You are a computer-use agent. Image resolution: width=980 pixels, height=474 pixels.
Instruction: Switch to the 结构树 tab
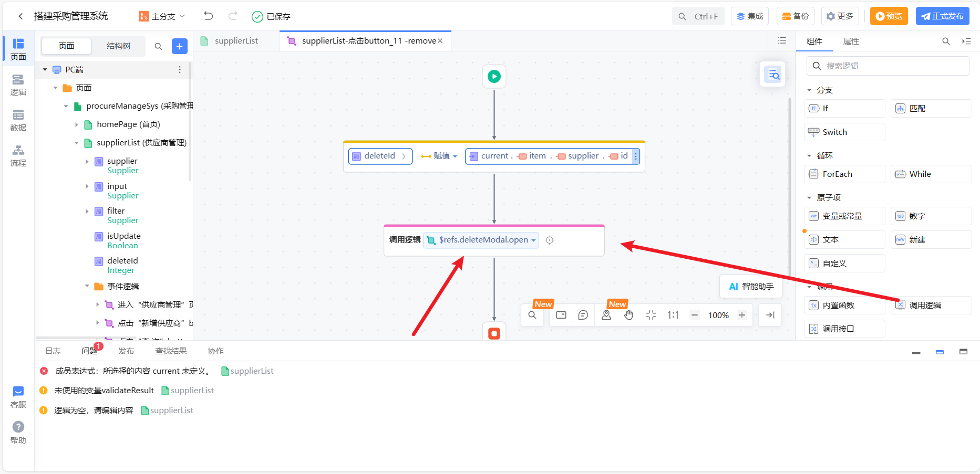tap(118, 46)
